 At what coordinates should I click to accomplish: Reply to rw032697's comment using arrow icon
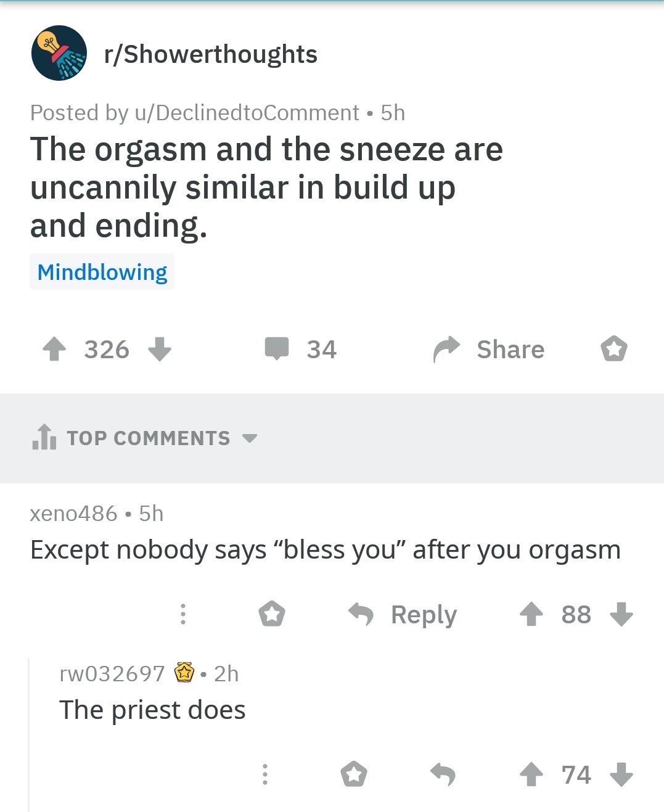[x=443, y=774]
